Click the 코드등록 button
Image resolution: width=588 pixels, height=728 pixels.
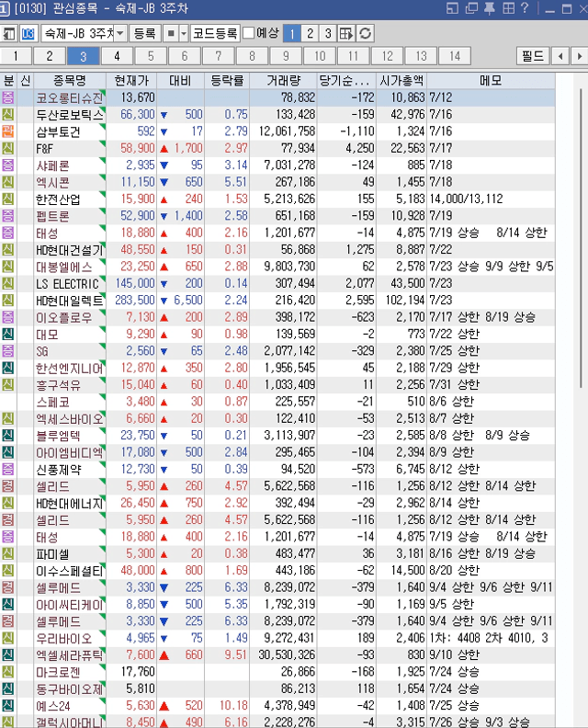215,33
